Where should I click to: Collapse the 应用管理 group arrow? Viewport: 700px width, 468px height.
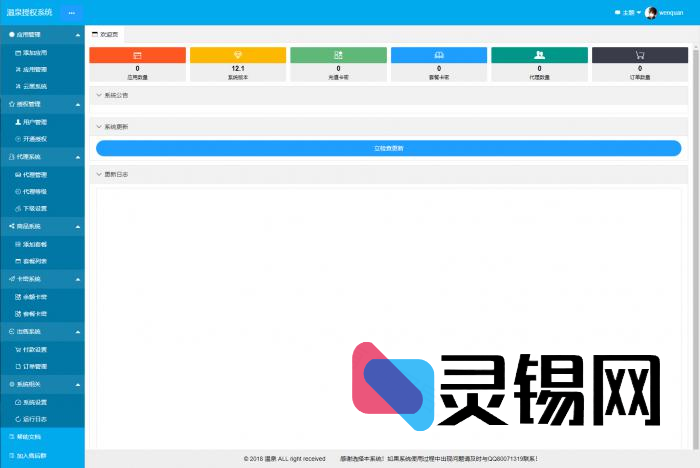tap(78, 35)
